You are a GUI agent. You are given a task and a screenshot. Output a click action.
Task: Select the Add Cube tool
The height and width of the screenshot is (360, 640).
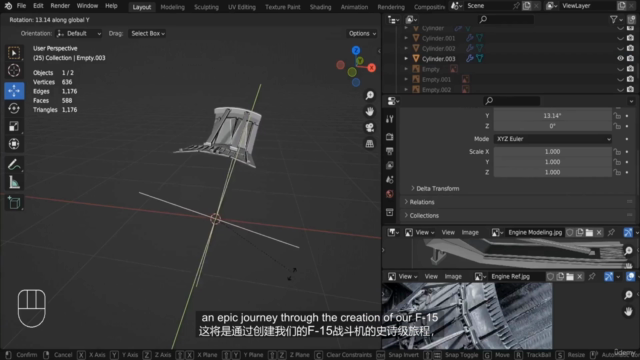[x=14, y=202]
